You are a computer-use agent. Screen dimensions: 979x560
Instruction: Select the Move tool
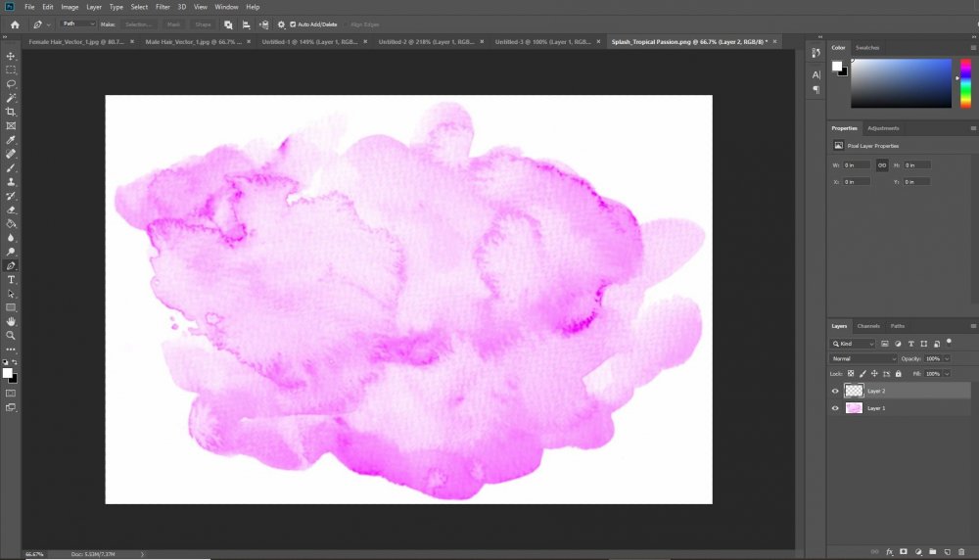coord(11,57)
